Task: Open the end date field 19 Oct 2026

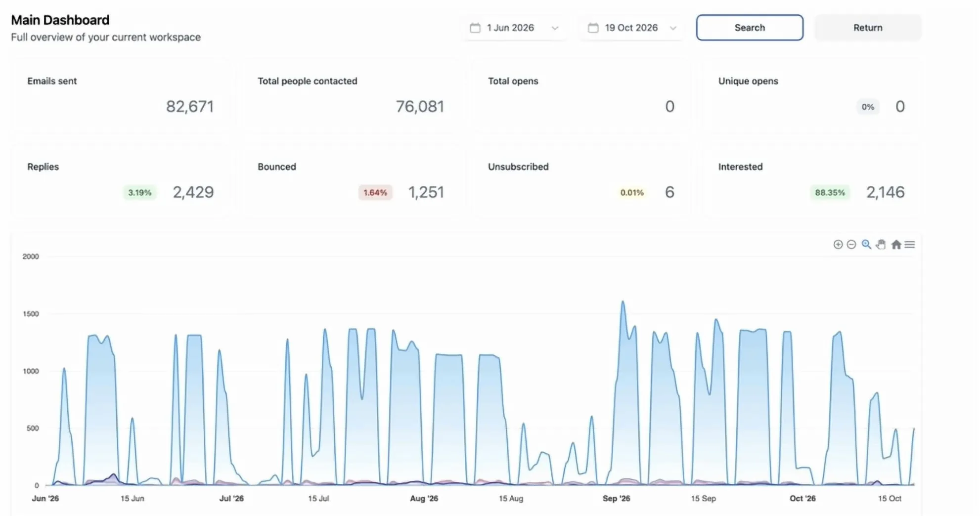Action: click(632, 28)
